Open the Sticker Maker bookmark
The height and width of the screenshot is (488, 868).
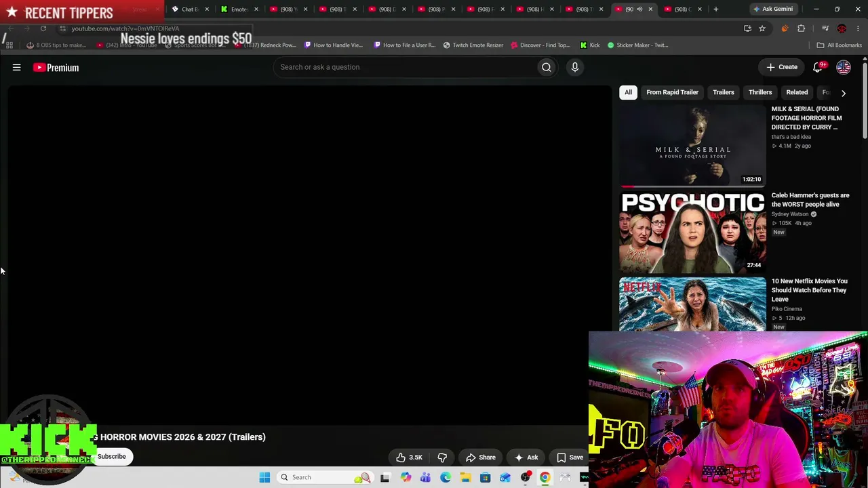click(x=638, y=45)
